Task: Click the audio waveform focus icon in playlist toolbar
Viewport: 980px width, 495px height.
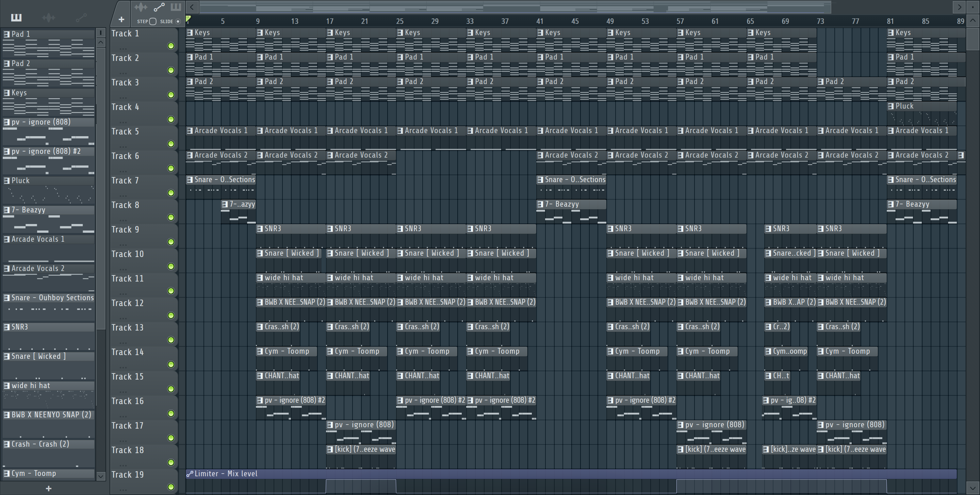Action: point(141,7)
